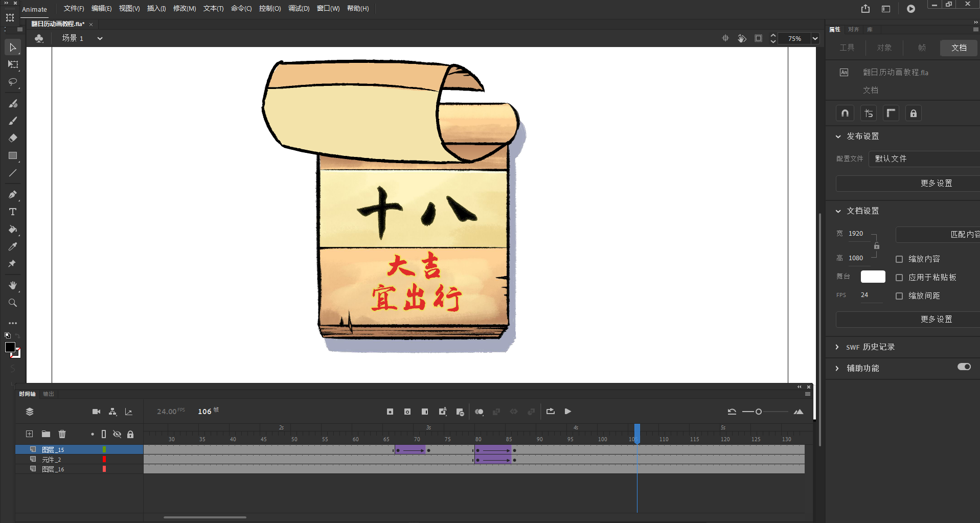Viewport: 980px width, 523px height.
Task: Open the 场景 1 scene dropdown
Action: pos(100,38)
